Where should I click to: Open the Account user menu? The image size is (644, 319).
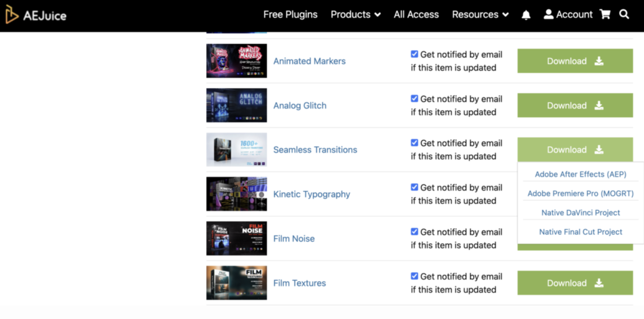(x=568, y=14)
